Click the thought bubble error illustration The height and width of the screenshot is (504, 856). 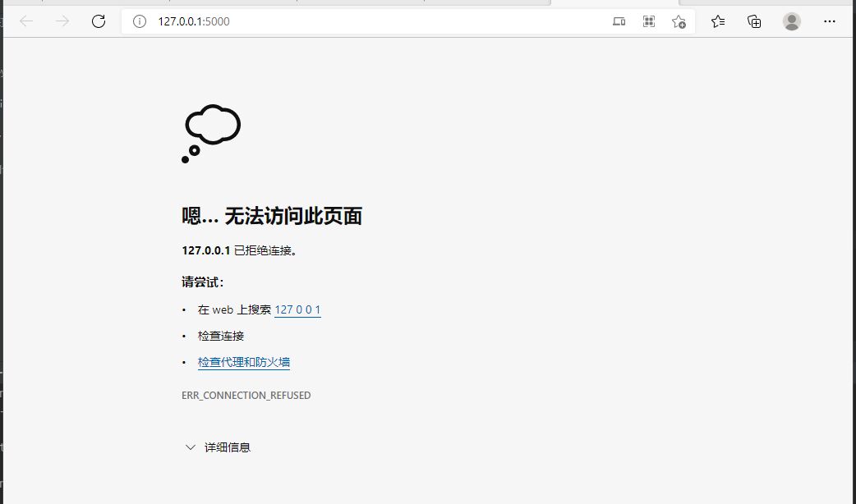click(x=211, y=134)
